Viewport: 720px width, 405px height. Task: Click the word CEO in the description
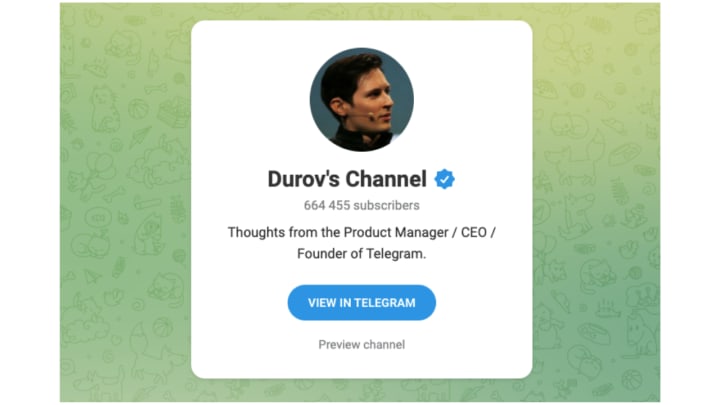coord(473,232)
